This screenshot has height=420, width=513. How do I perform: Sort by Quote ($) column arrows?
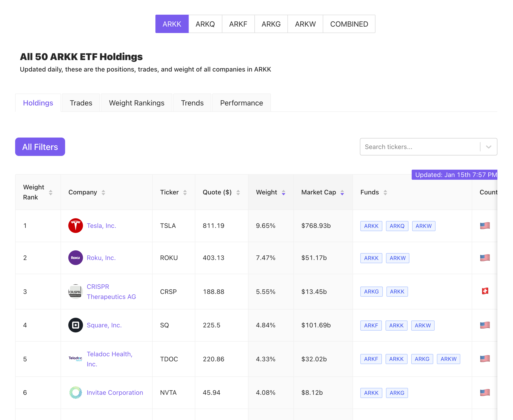point(238,192)
